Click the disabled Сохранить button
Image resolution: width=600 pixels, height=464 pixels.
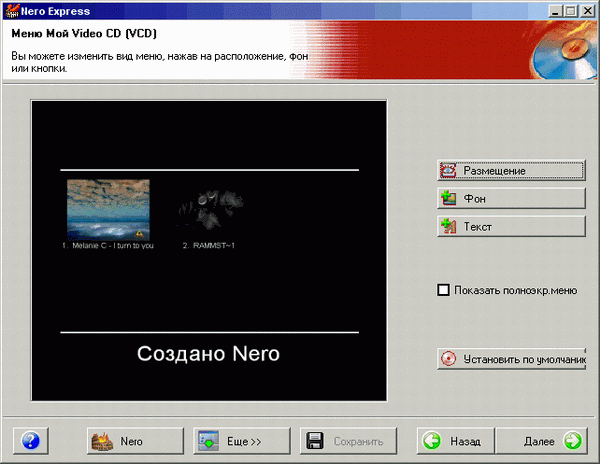click(x=348, y=441)
